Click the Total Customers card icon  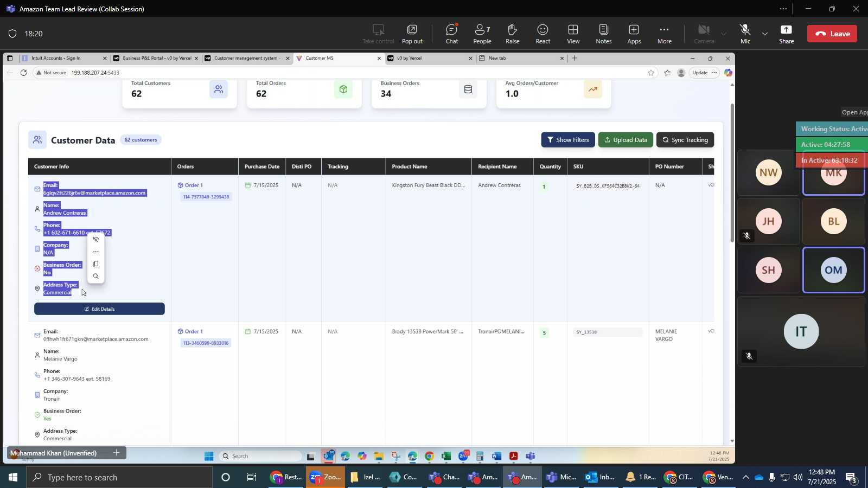(219, 89)
